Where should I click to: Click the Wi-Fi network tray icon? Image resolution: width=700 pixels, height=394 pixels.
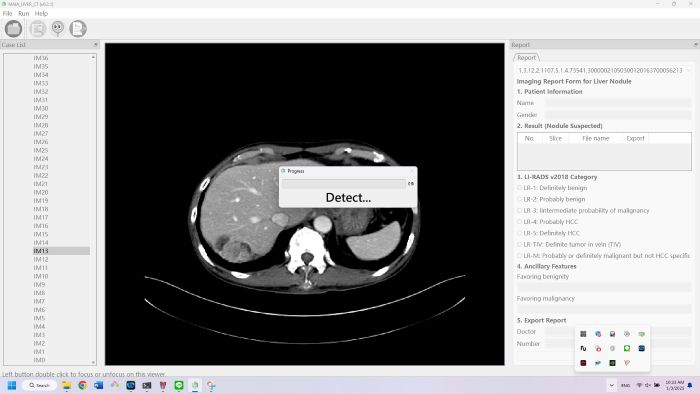click(639, 385)
